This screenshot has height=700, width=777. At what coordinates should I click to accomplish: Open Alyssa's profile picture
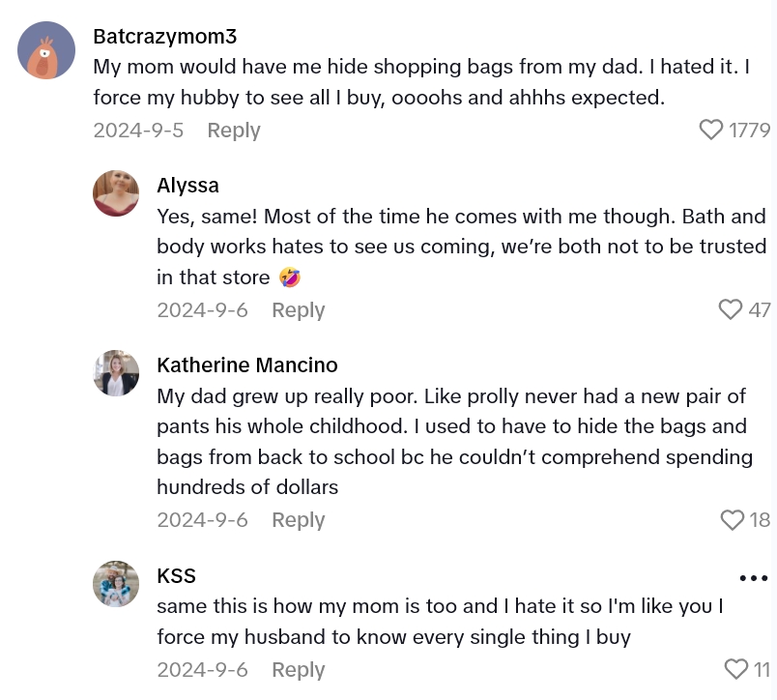click(x=116, y=193)
